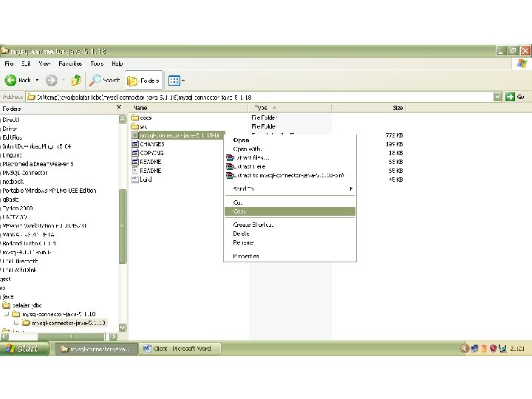Click the Windows flag logo icon
Screen dimensions: 532x399
pyautogui.click(x=522, y=64)
